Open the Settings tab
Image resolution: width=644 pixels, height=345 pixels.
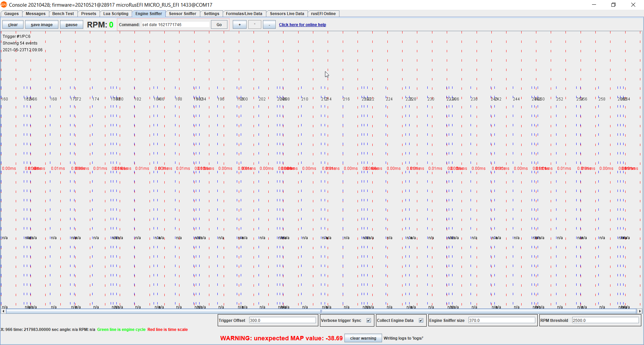pyautogui.click(x=211, y=14)
